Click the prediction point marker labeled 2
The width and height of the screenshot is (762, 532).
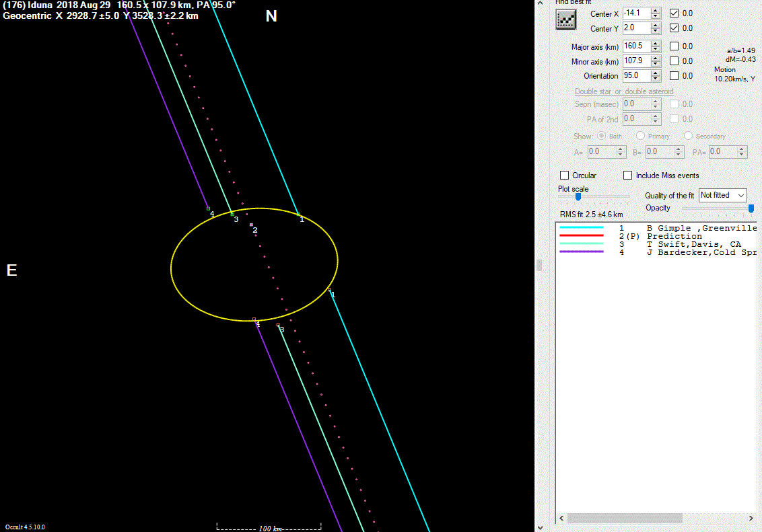point(251,225)
